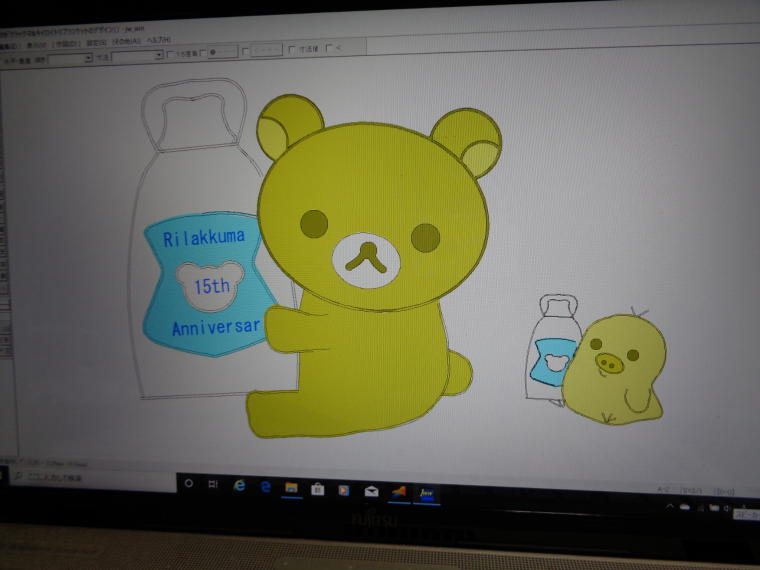Open the OneDrive cloud tray icon
The width and height of the screenshot is (760, 570).
[684, 507]
